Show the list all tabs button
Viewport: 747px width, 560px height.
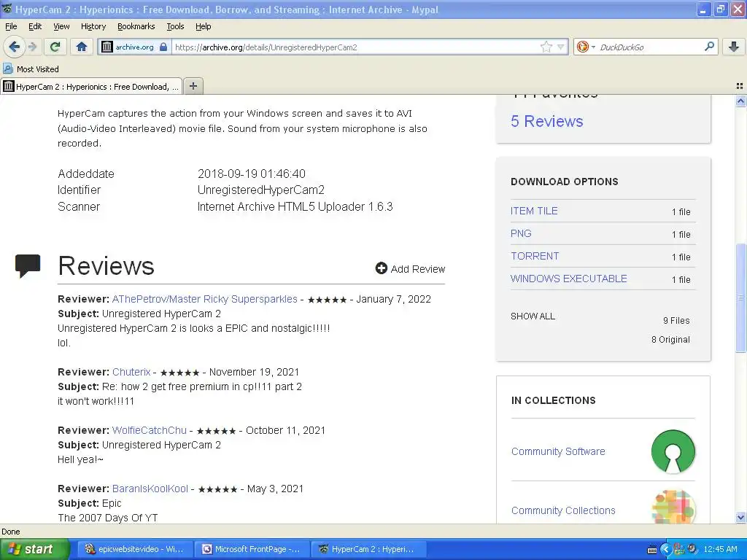click(740, 86)
